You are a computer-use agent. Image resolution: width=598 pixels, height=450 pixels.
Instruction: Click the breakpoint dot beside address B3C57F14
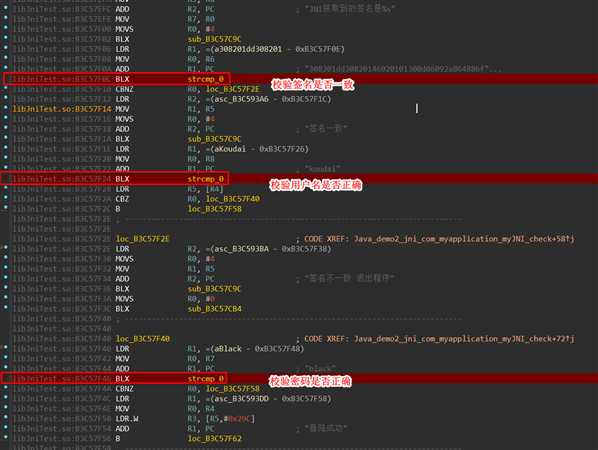pyautogui.click(x=6, y=108)
